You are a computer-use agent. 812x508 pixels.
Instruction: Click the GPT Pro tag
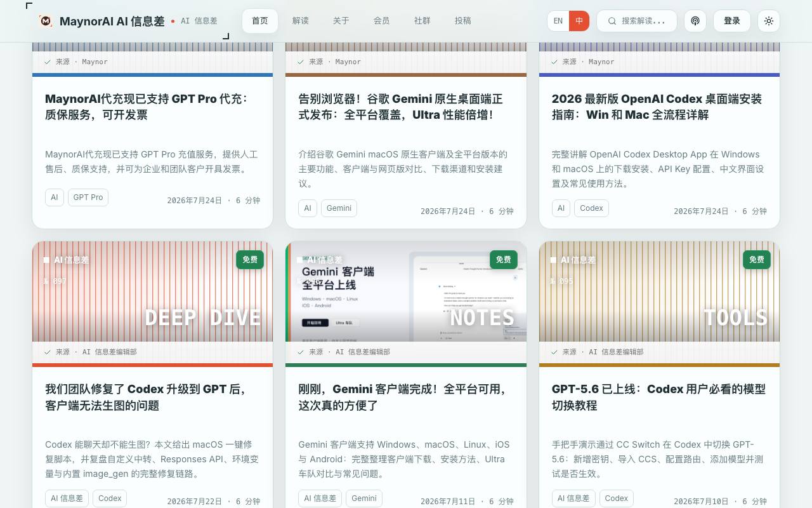88,197
